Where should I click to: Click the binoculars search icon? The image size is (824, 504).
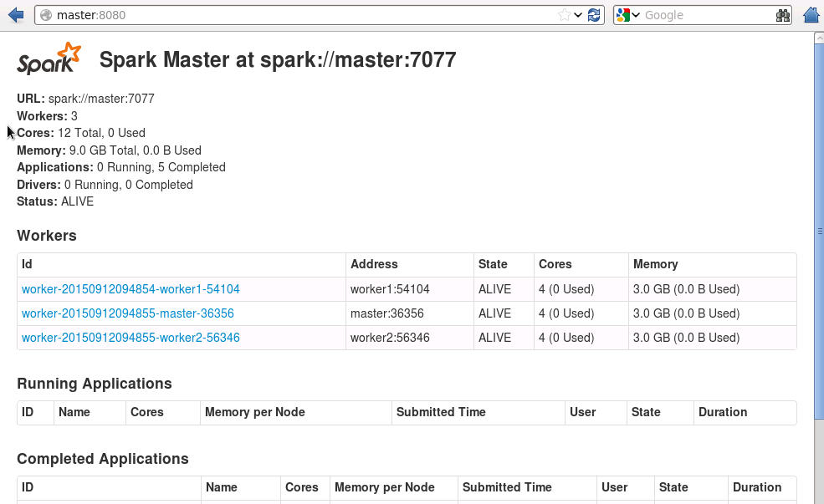point(783,15)
